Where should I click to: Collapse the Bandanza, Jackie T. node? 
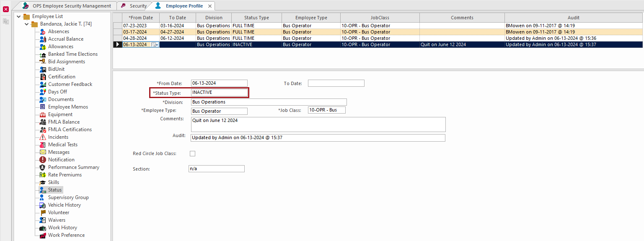(27, 24)
